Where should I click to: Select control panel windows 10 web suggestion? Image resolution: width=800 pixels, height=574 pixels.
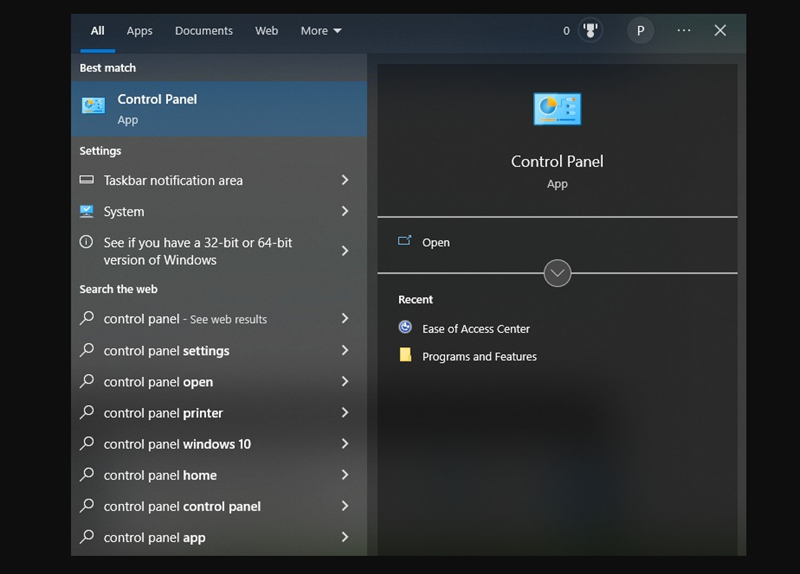177,444
